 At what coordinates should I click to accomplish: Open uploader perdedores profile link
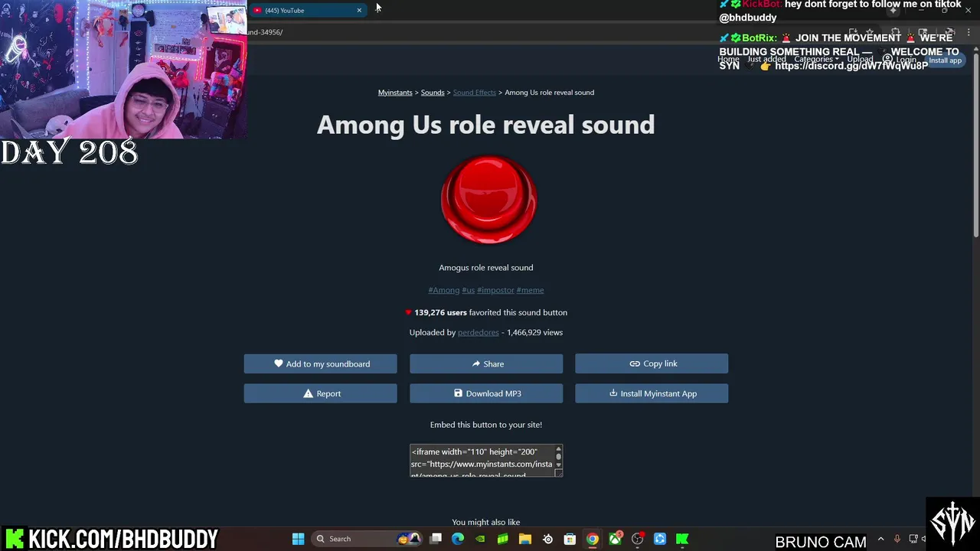pyautogui.click(x=478, y=332)
